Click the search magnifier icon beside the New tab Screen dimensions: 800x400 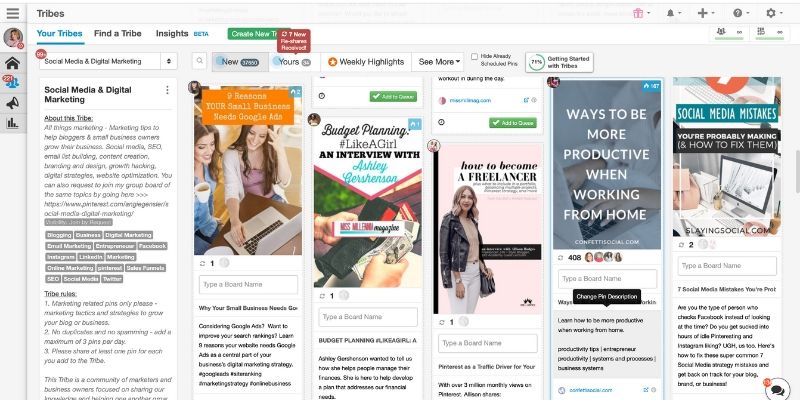point(199,61)
